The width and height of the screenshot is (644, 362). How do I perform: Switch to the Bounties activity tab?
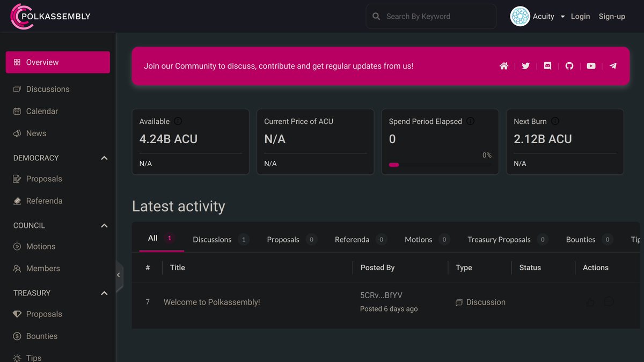[589, 240]
